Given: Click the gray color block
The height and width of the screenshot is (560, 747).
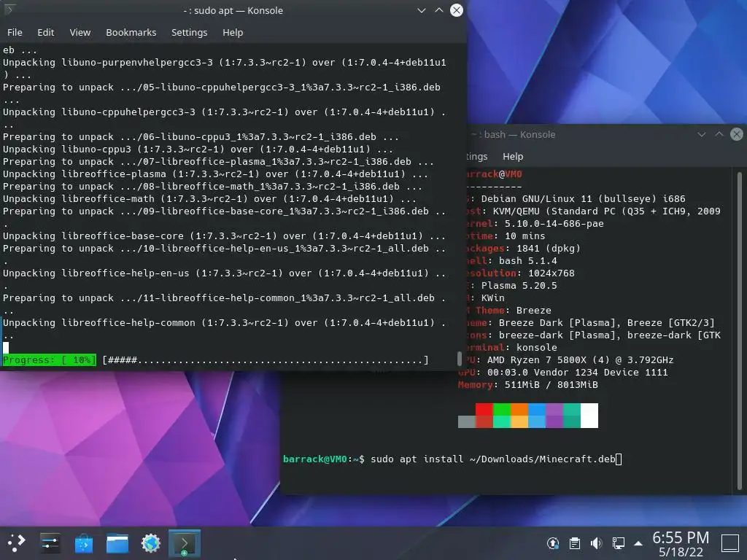Looking at the screenshot, I should tap(466, 422).
